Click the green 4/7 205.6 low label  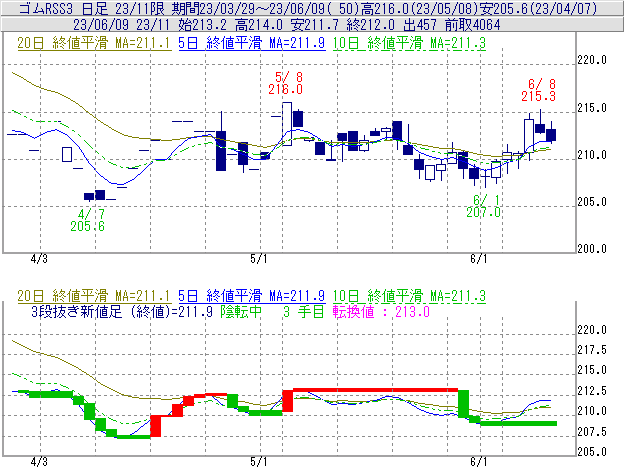(88, 220)
